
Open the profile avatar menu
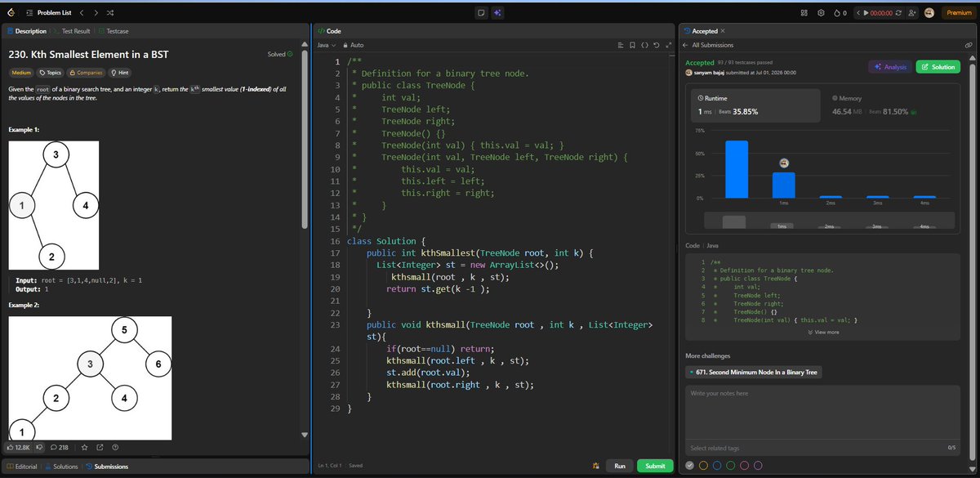coord(929,13)
